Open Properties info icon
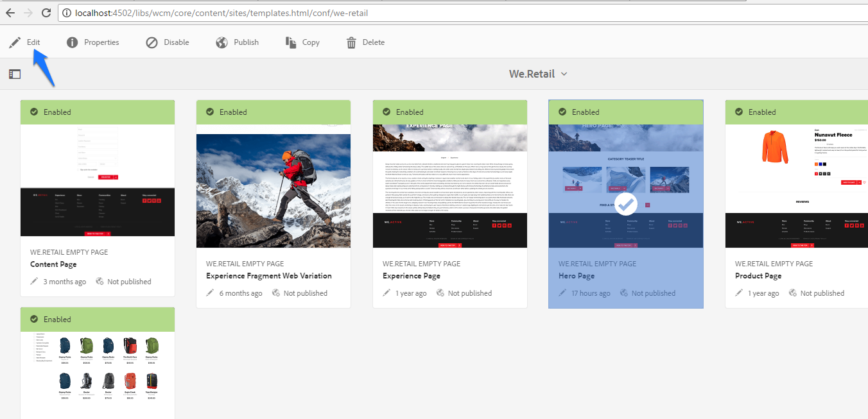This screenshot has width=868, height=419. click(x=73, y=42)
